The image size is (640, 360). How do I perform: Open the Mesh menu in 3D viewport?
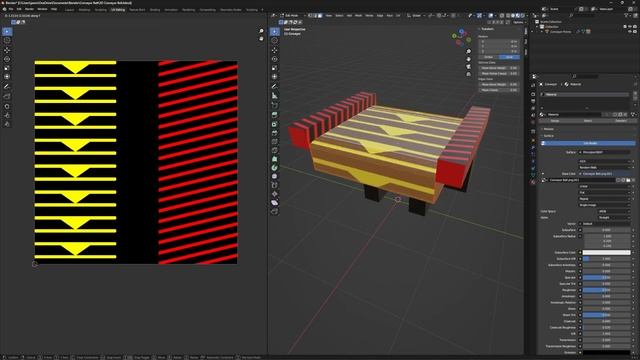pyautogui.click(x=358, y=16)
